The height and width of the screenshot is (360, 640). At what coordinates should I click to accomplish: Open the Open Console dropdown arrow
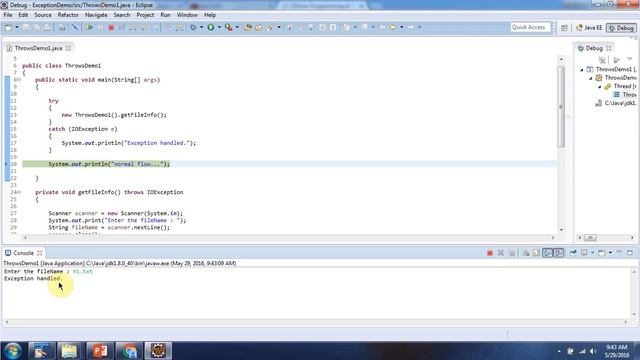(610, 253)
